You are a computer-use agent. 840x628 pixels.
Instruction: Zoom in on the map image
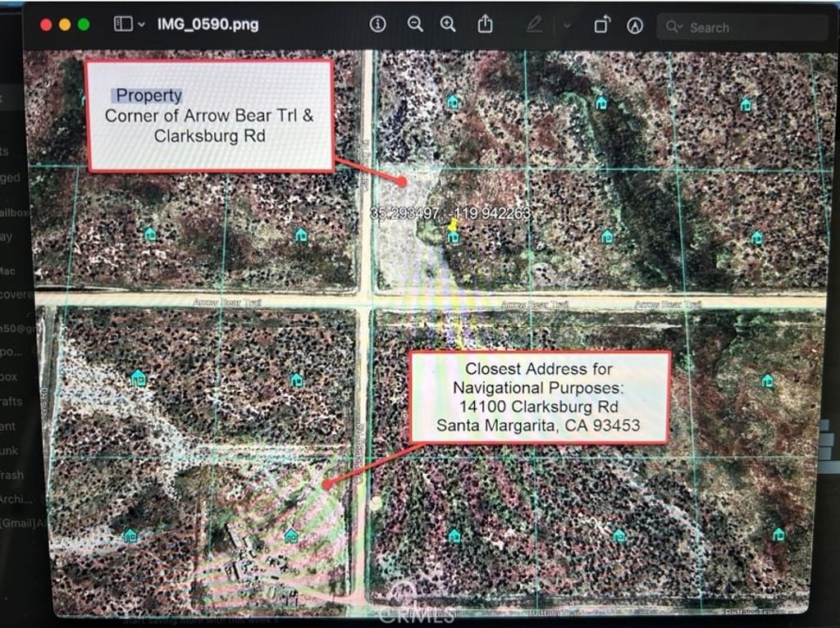448,25
